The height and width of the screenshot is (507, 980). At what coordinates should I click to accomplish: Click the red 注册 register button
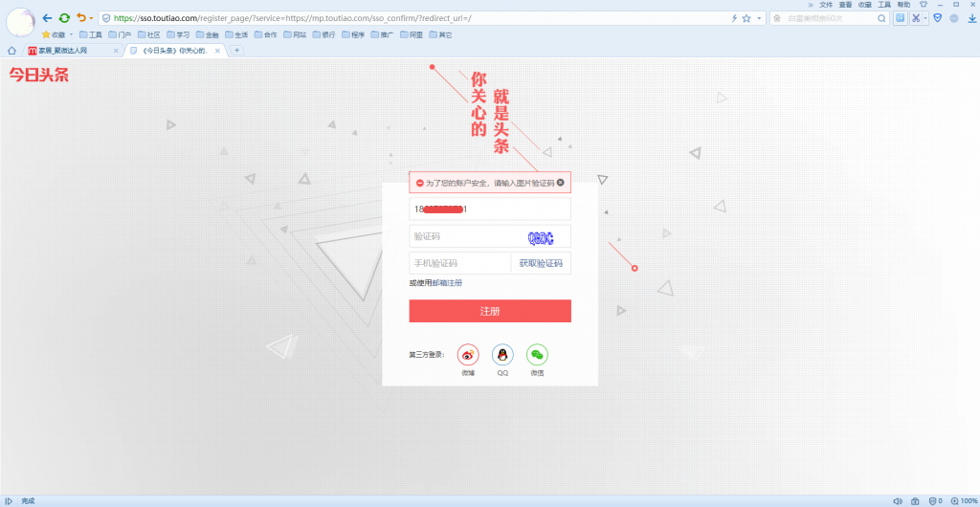pyautogui.click(x=490, y=311)
